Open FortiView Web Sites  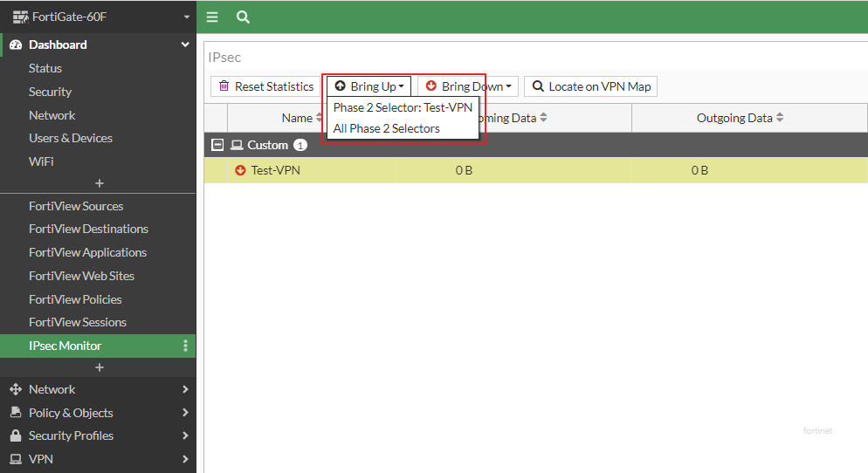[x=81, y=276]
